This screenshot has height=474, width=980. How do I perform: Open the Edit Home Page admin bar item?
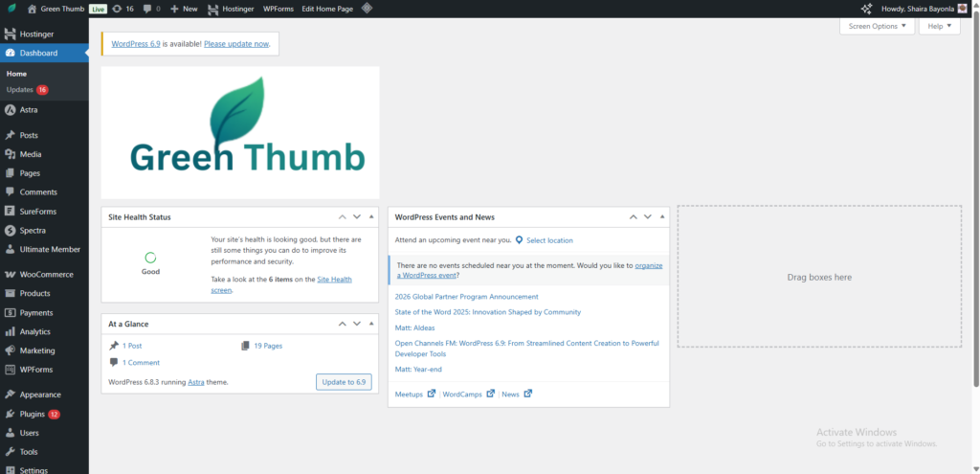pos(327,9)
